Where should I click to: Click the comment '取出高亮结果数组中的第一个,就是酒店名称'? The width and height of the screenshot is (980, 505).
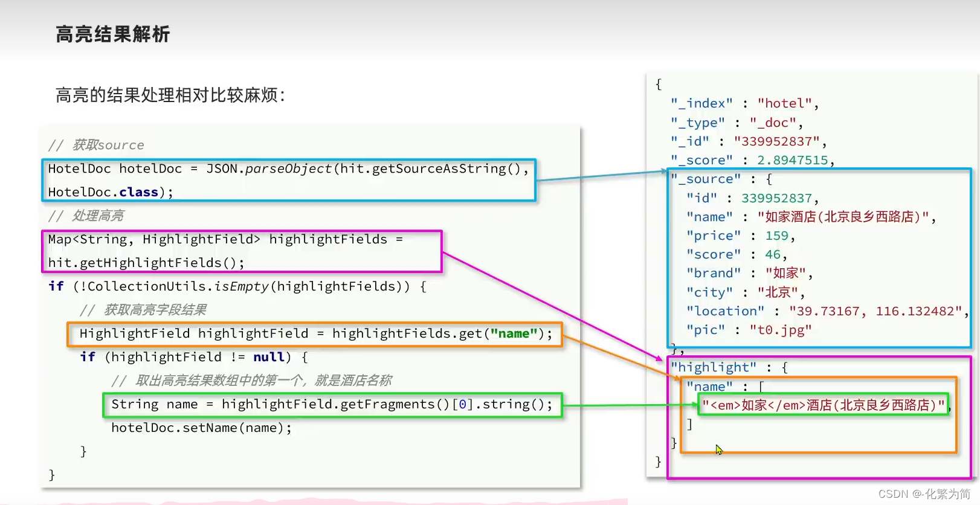(x=263, y=381)
